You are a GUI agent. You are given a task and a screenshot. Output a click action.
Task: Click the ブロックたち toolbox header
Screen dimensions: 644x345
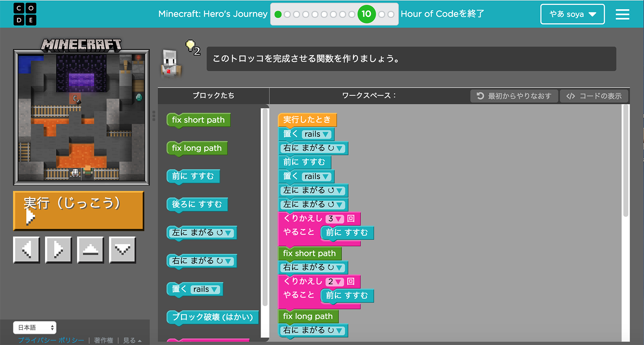point(213,95)
